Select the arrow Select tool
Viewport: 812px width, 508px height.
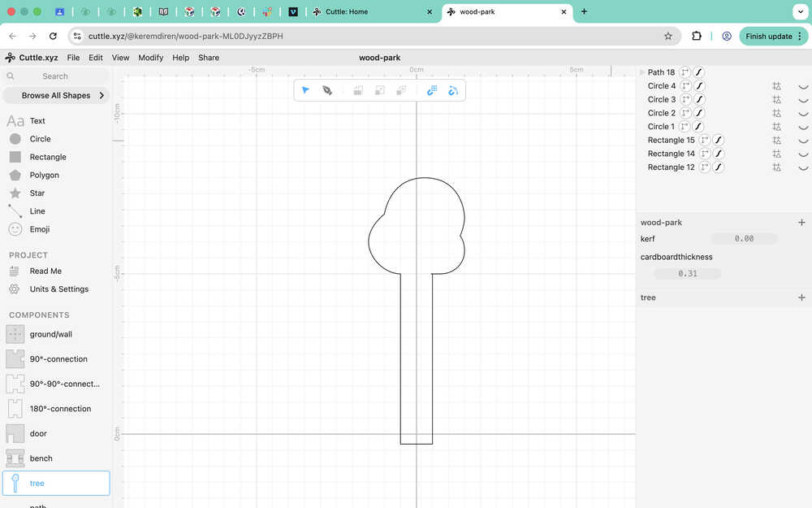[305, 90]
